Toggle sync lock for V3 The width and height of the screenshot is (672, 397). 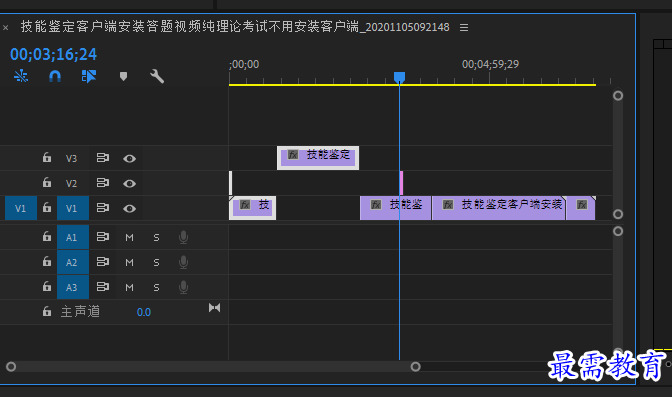(x=102, y=158)
